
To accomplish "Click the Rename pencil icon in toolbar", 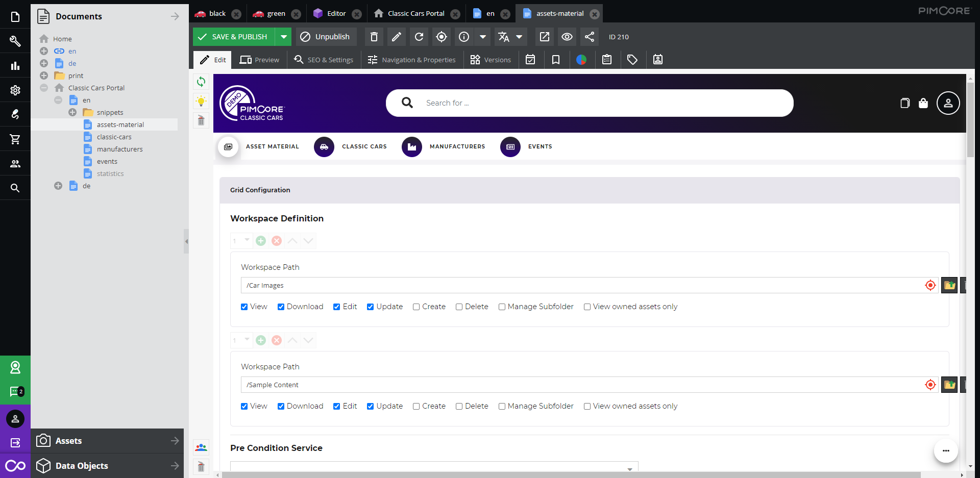I will pyautogui.click(x=396, y=37).
